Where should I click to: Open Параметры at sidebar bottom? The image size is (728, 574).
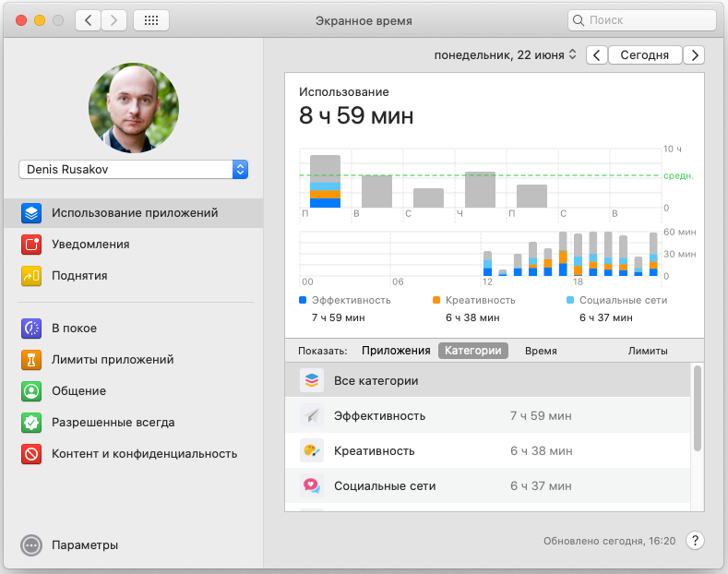[x=69, y=545]
